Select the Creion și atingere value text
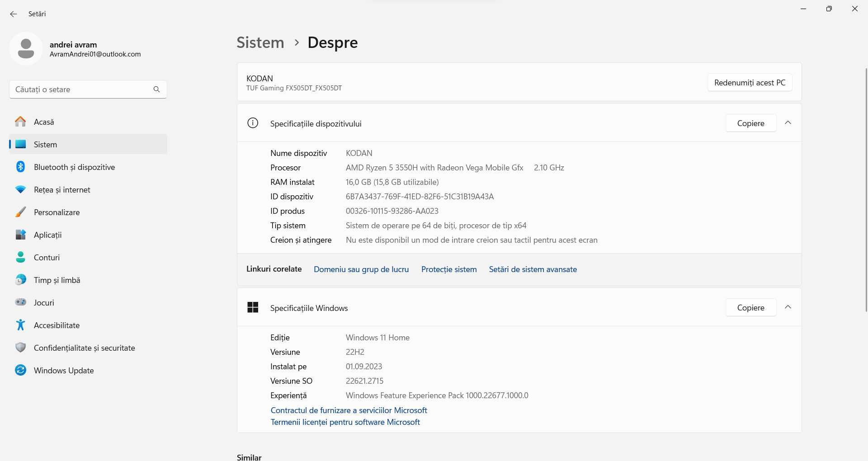 tap(472, 240)
